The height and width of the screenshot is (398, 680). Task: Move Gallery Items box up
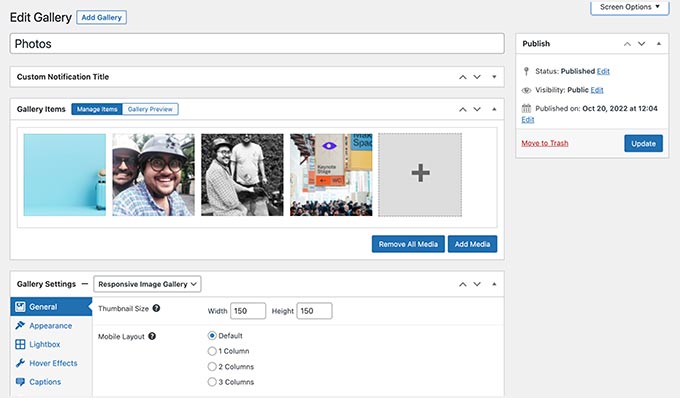463,109
